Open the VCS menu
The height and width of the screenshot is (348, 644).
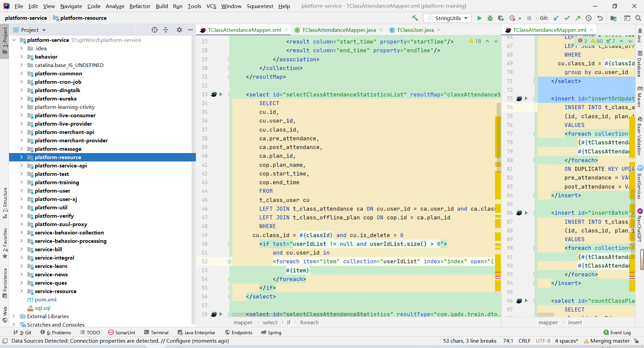pos(211,6)
